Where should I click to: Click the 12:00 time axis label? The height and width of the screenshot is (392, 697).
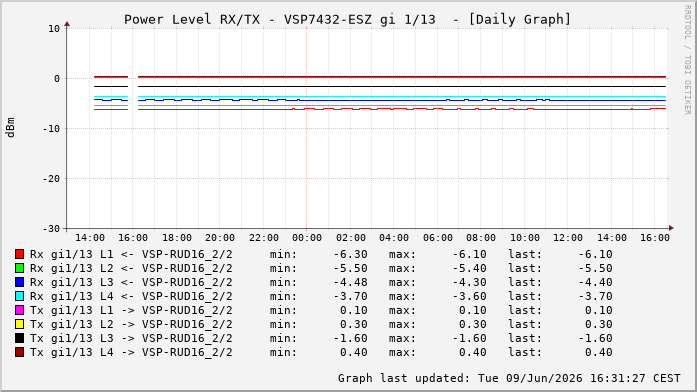coord(568,238)
